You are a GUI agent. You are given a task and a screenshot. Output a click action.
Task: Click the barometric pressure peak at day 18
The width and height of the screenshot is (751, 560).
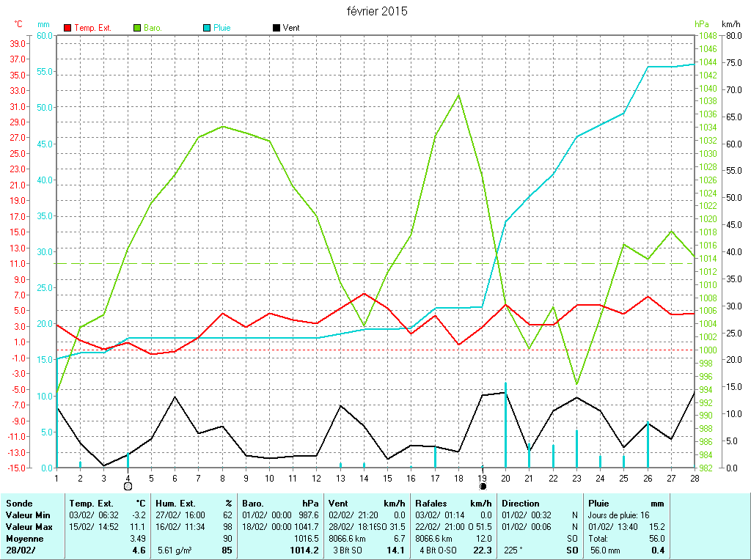[458, 95]
